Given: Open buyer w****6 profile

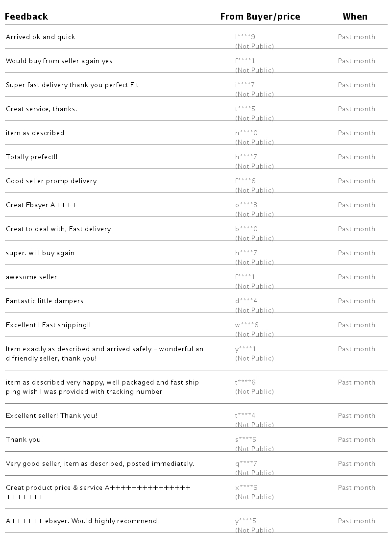Looking at the screenshot, I should 246,325.
